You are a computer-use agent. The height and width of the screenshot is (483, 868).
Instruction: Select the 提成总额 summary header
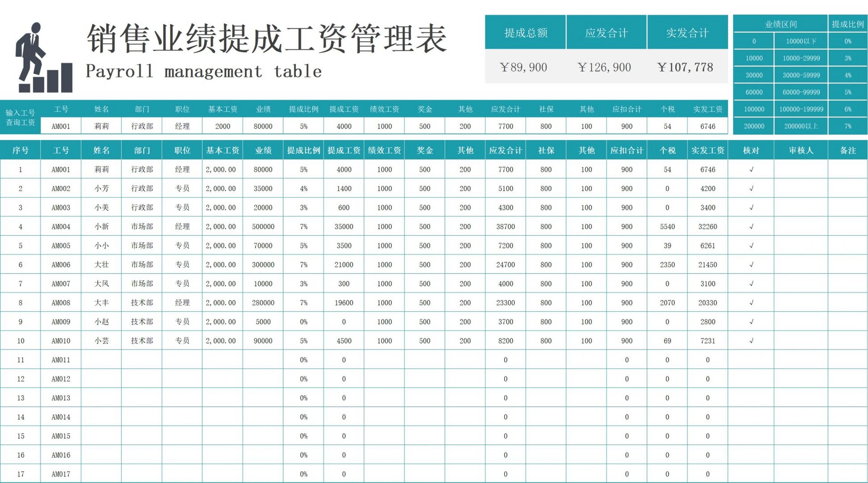pos(525,32)
